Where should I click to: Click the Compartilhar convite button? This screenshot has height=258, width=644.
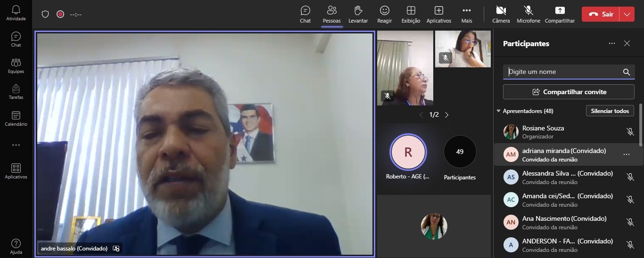(x=569, y=92)
